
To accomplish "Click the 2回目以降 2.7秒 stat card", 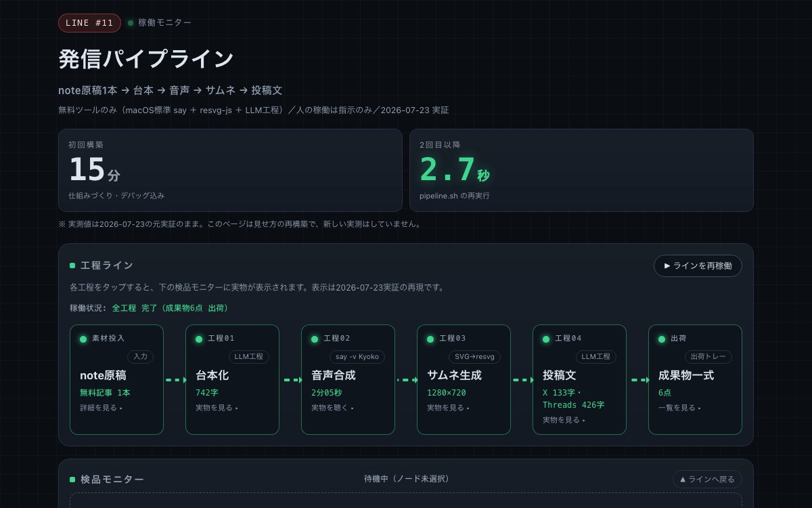I will click(x=581, y=171).
